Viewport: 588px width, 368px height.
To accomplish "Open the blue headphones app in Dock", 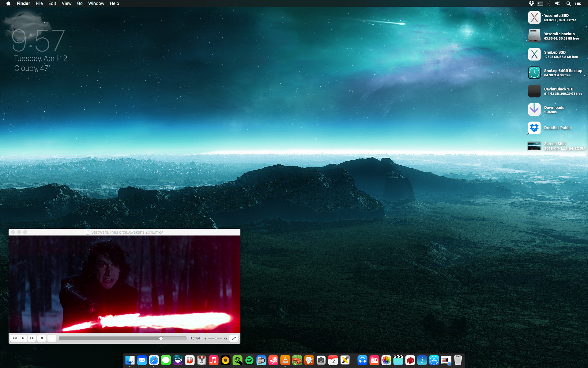I will click(362, 360).
